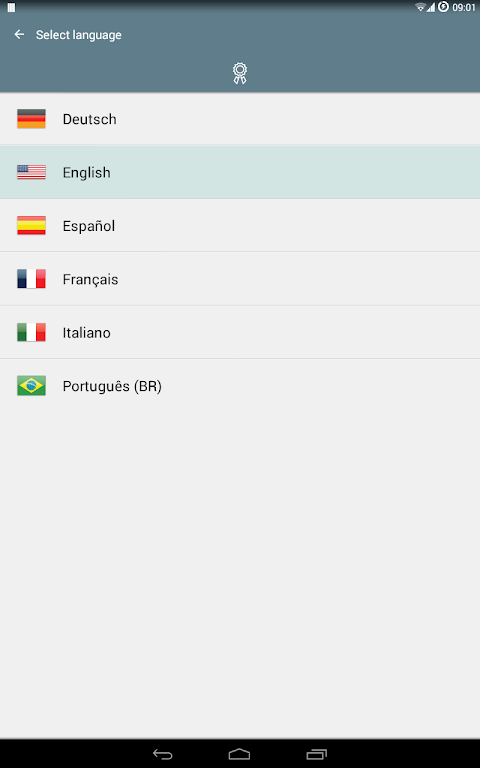480x768 pixels.
Task: Select Deutsch as the language
Action: [240, 119]
